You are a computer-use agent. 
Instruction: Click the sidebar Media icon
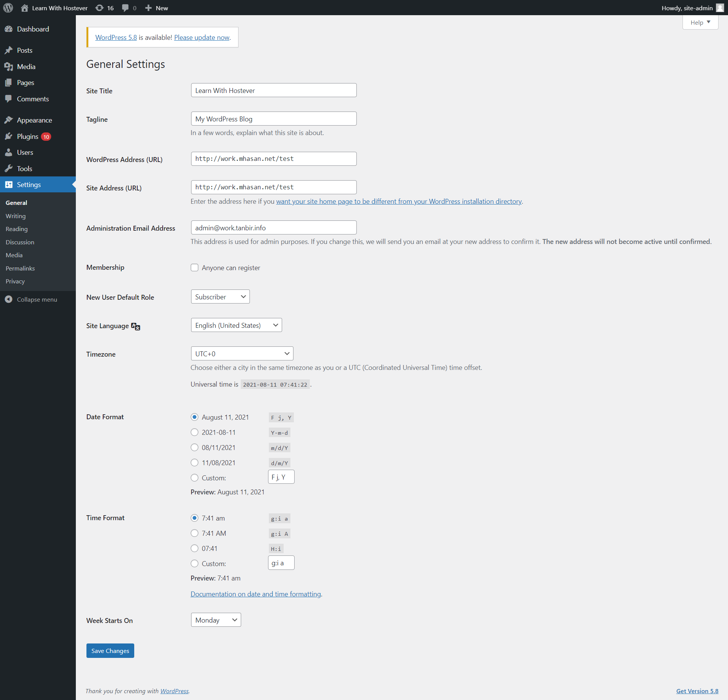[9, 66]
